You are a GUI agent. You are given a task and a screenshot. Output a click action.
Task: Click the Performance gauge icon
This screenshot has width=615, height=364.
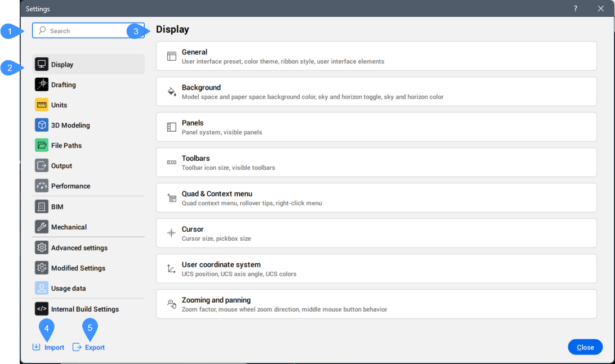coord(42,186)
